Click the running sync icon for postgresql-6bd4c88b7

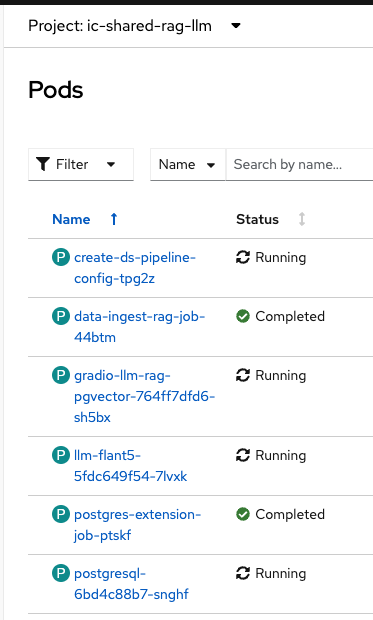(x=243, y=573)
